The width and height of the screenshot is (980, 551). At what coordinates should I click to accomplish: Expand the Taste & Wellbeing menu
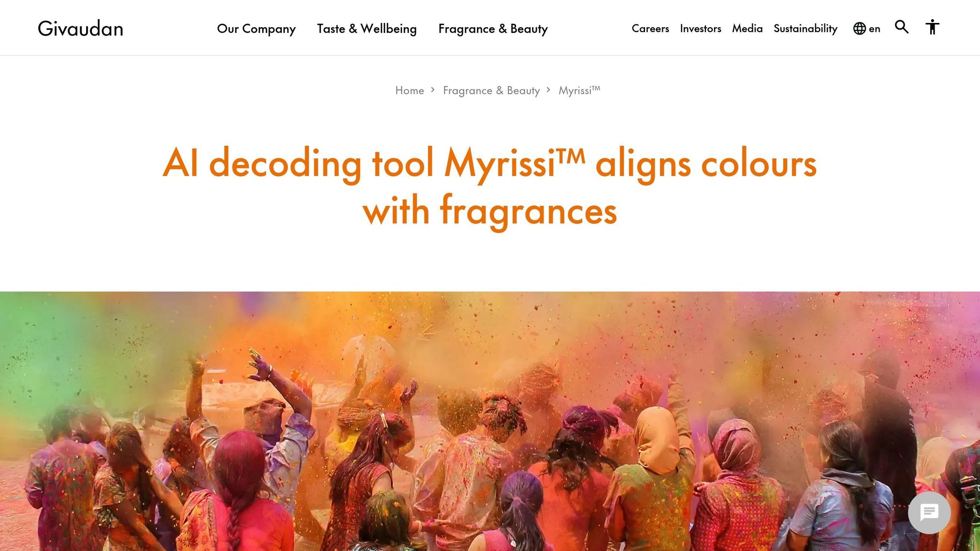pyautogui.click(x=367, y=29)
